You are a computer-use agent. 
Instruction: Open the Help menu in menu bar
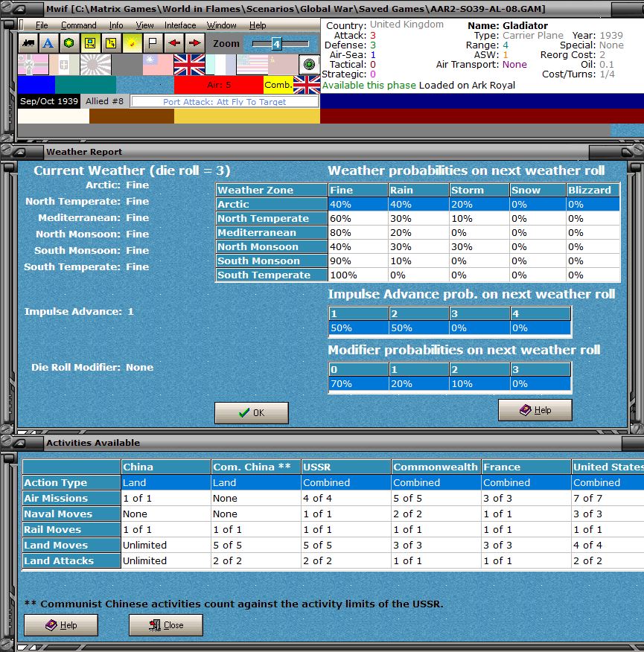tap(258, 25)
